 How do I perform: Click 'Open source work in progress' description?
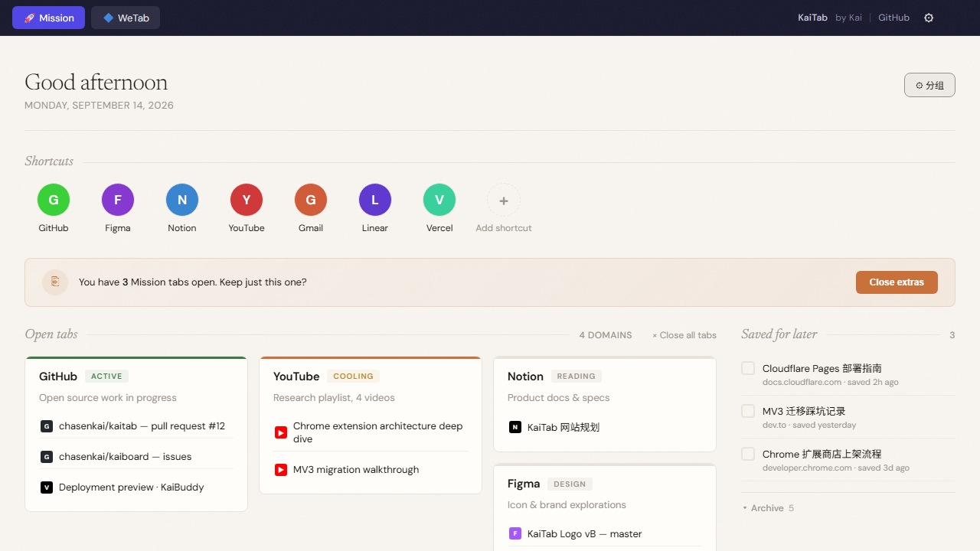(108, 398)
